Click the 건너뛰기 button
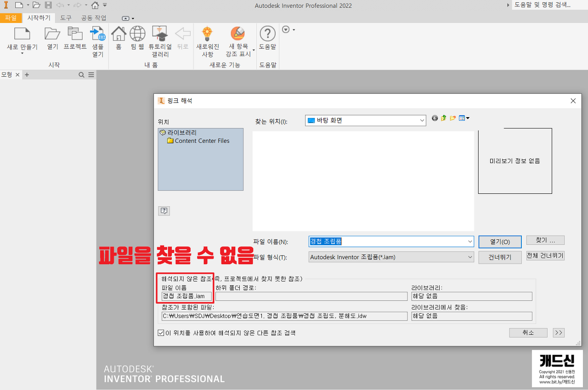This screenshot has height=390, width=588. pyautogui.click(x=500, y=257)
